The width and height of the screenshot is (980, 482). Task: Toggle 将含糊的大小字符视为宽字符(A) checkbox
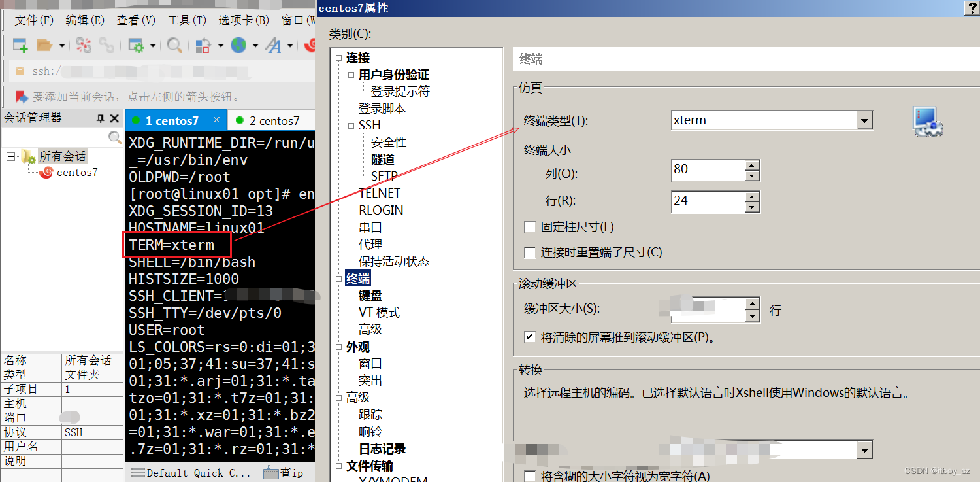pos(531,477)
